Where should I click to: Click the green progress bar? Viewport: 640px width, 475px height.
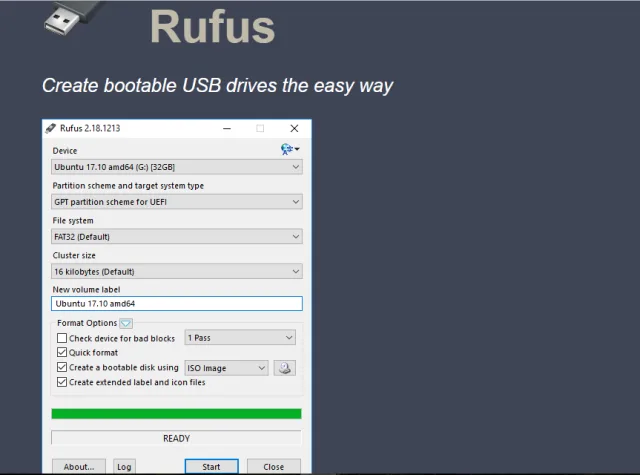176,414
